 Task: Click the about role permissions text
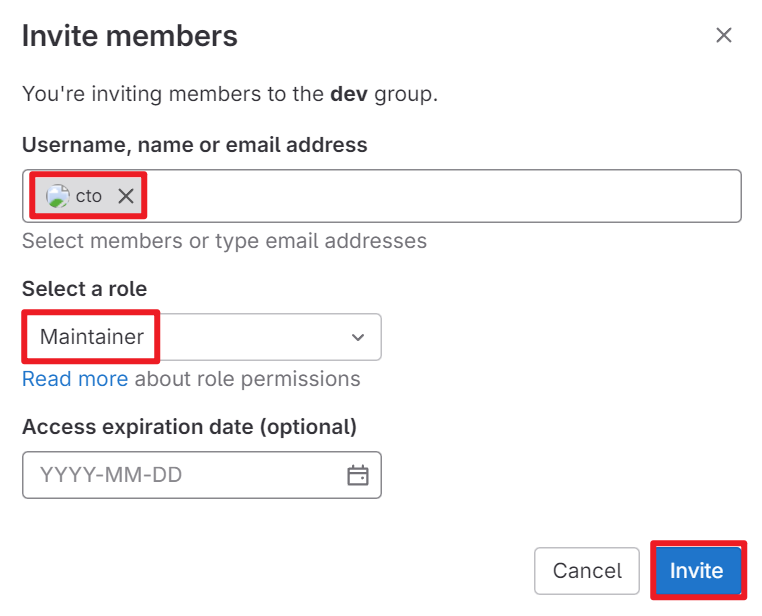tap(247, 379)
